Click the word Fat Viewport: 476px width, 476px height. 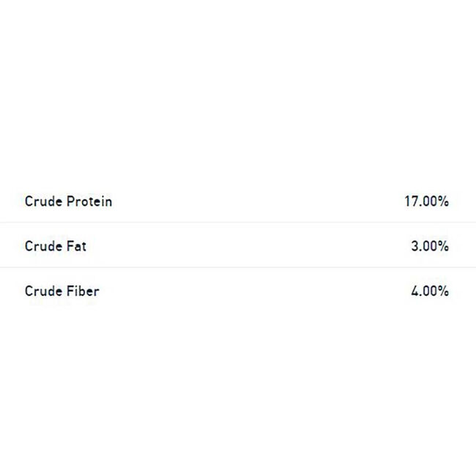[76, 246]
